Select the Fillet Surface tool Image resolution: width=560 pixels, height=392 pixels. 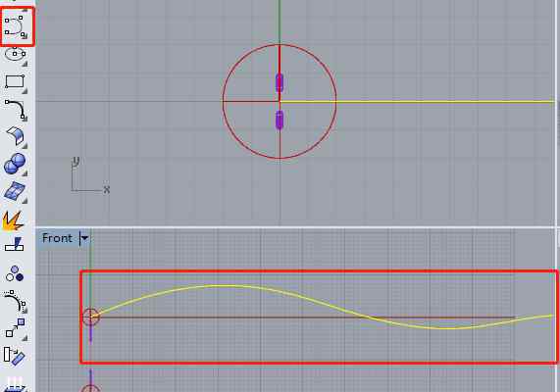click(15, 136)
